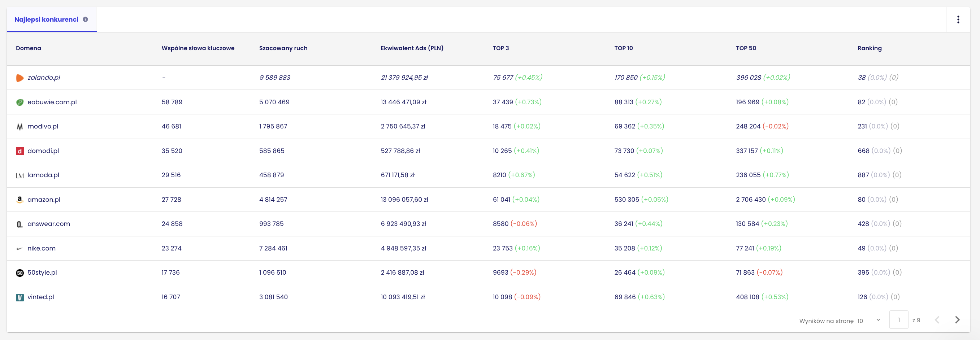
Task: Click TOP 50 value 408 108 for vinted.pl
Action: click(x=747, y=297)
